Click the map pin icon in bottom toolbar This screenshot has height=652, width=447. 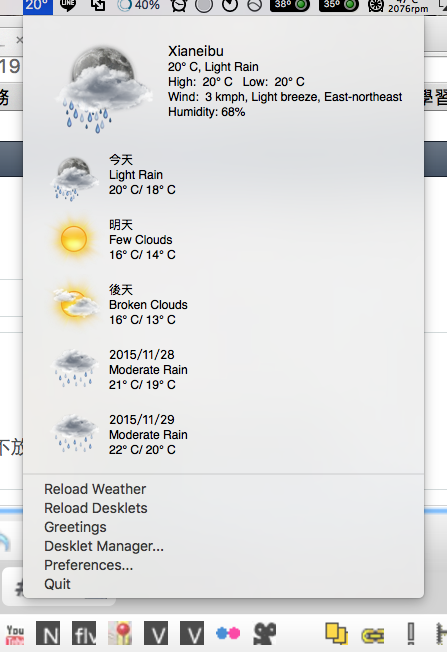pyautogui.click(x=120, y=633)
